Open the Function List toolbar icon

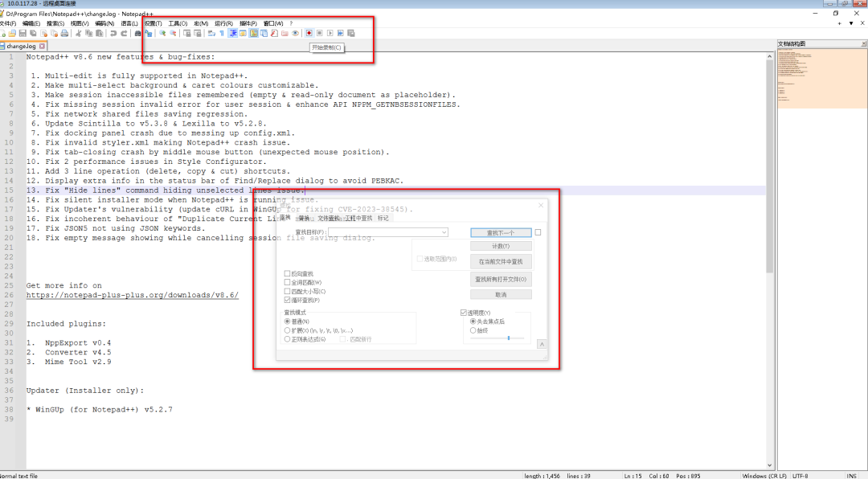[x=274, y=33]
